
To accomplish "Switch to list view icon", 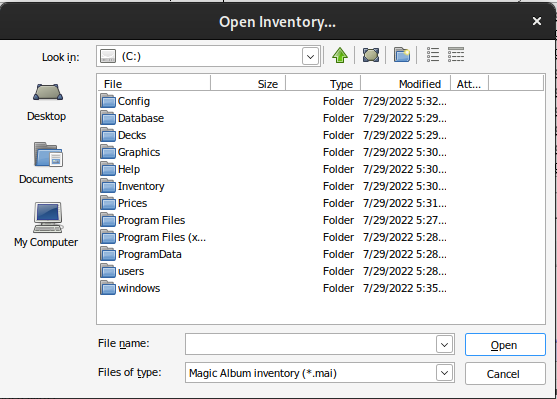I will point(433,55).
